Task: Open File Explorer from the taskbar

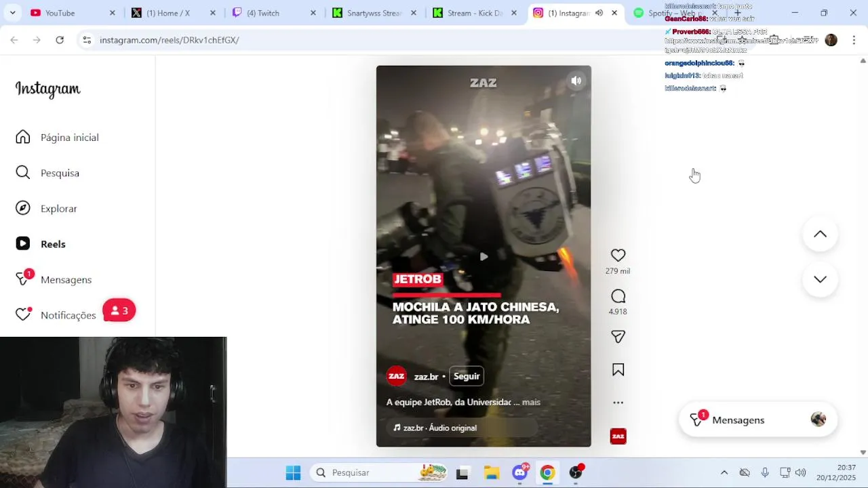Action: tap(492, 472)
